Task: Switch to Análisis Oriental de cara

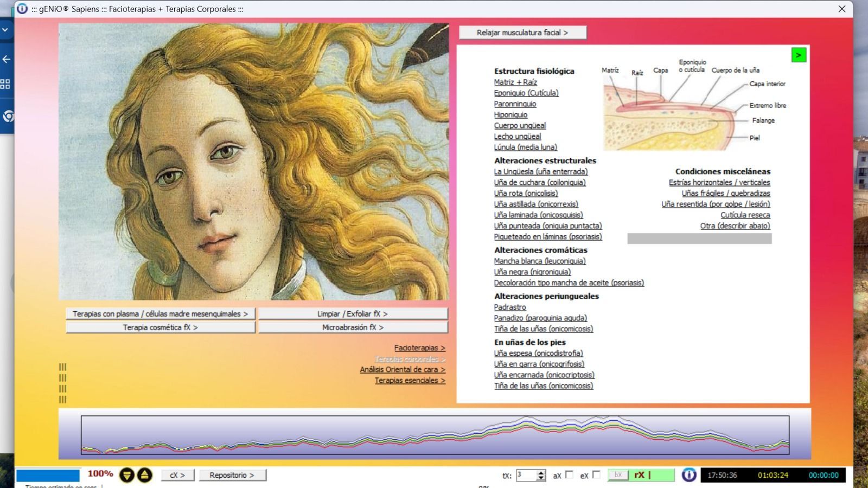Action: [x=402, y=370]
